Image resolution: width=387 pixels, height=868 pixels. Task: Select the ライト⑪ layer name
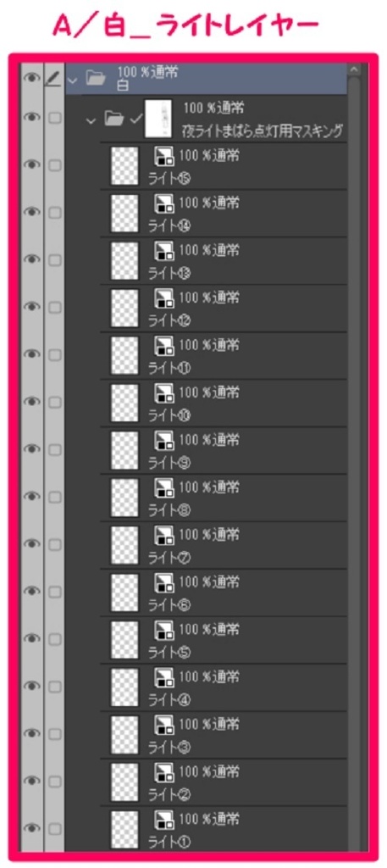click(x=169, y=368)
